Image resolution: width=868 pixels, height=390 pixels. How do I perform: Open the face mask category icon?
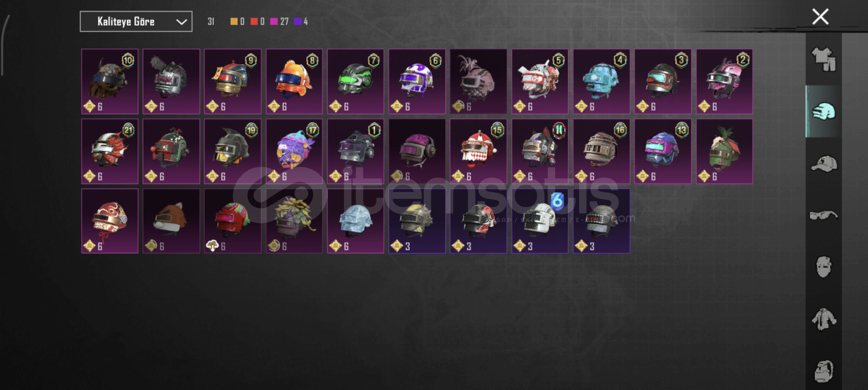coord(824,267)
